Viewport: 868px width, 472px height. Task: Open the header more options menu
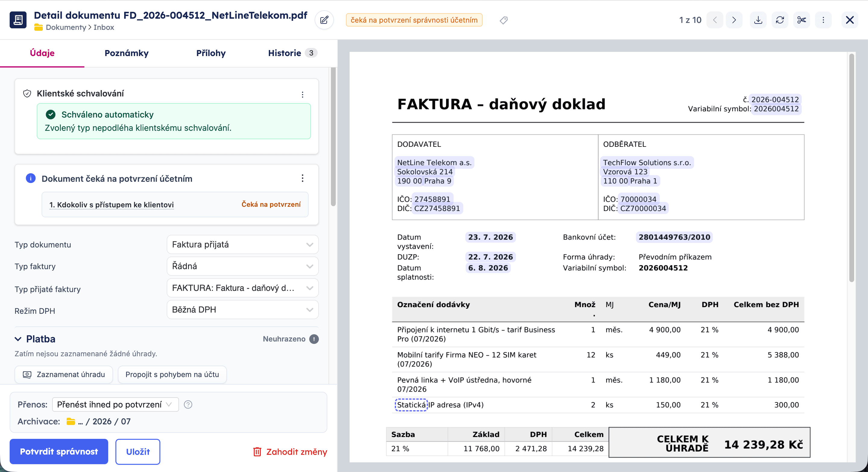(x=823, y=20)
